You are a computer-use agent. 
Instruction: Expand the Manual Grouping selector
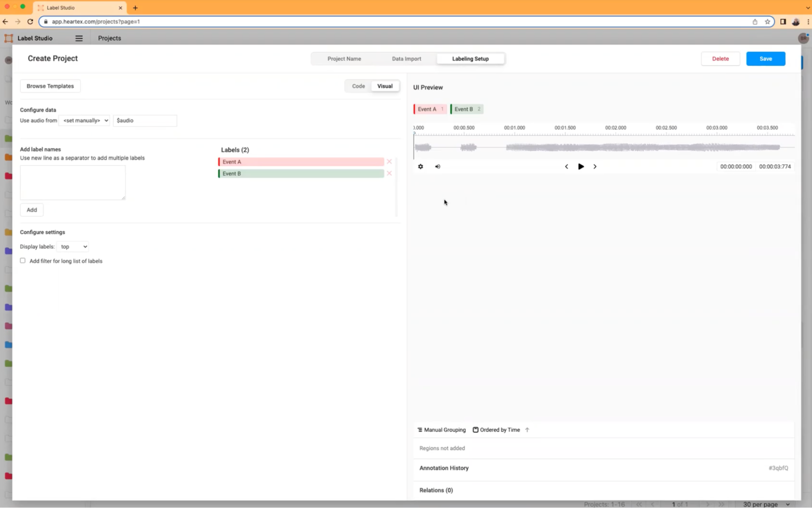(x=442, y=430)
